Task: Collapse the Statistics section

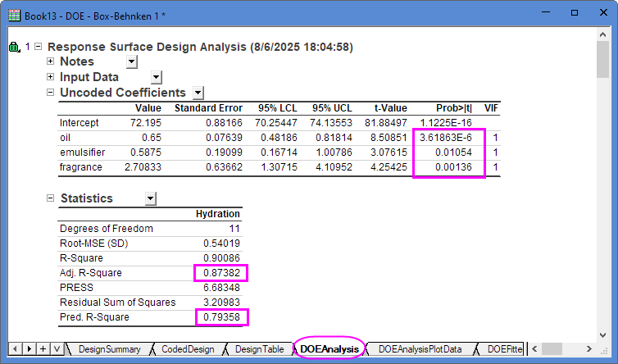Action: pyautogui.click(x=51, y=198)
